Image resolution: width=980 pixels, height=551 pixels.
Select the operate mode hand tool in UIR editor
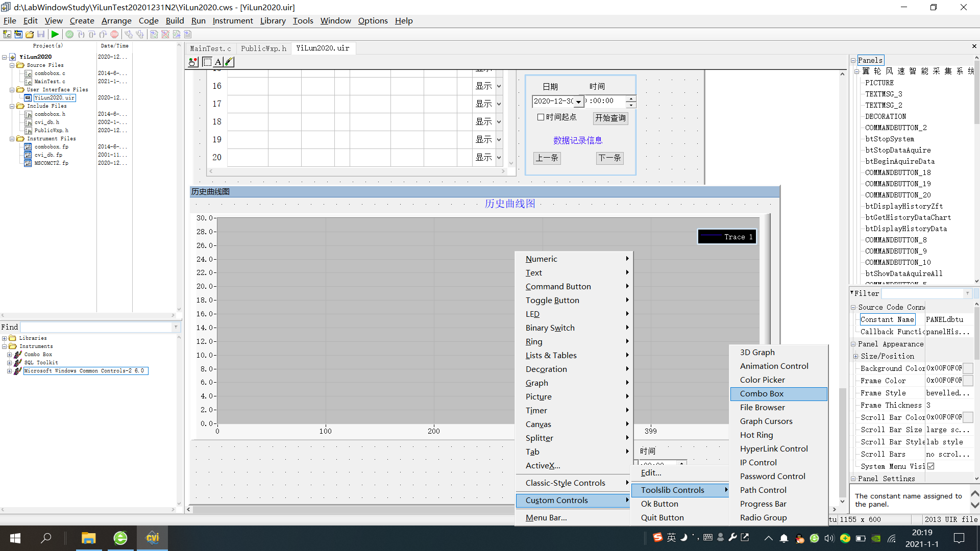[x=192, y=62]
